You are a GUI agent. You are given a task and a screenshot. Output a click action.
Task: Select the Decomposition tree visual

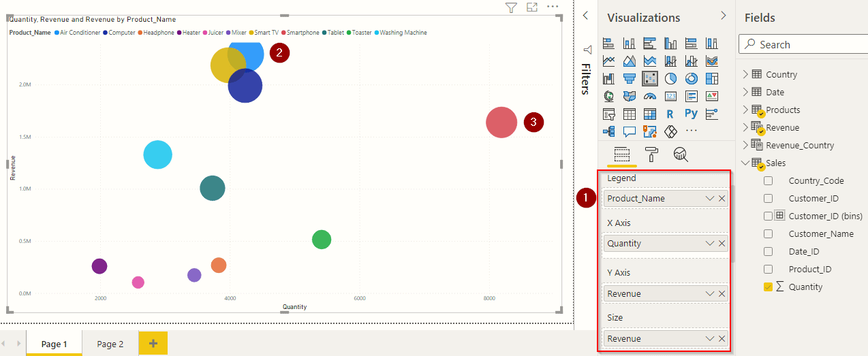[x=609, y=131]
